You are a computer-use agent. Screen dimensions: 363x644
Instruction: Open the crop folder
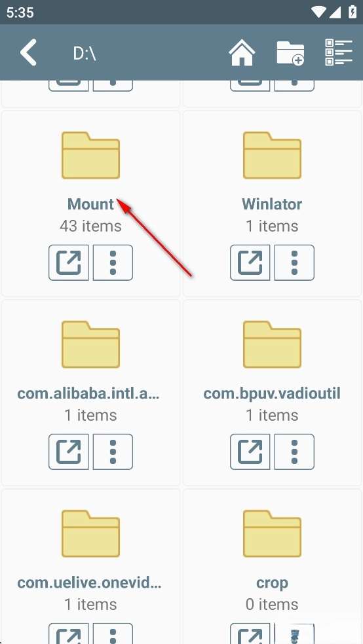pyautogui.click(x=272, y=533)
